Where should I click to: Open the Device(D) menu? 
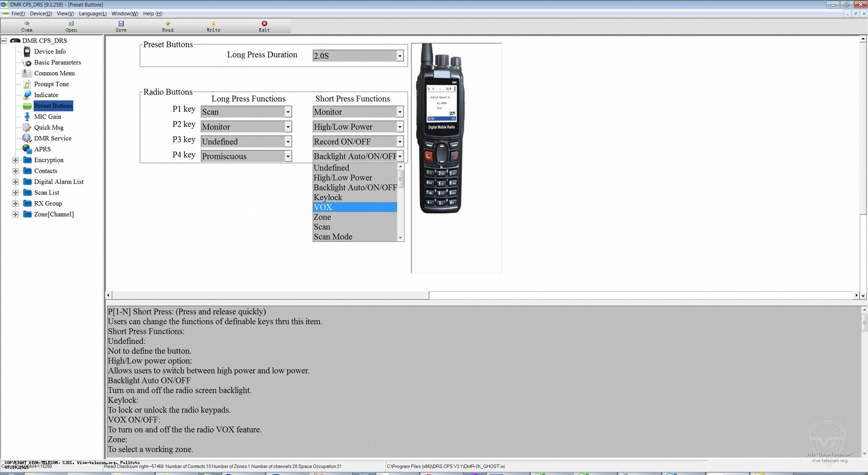41,14
